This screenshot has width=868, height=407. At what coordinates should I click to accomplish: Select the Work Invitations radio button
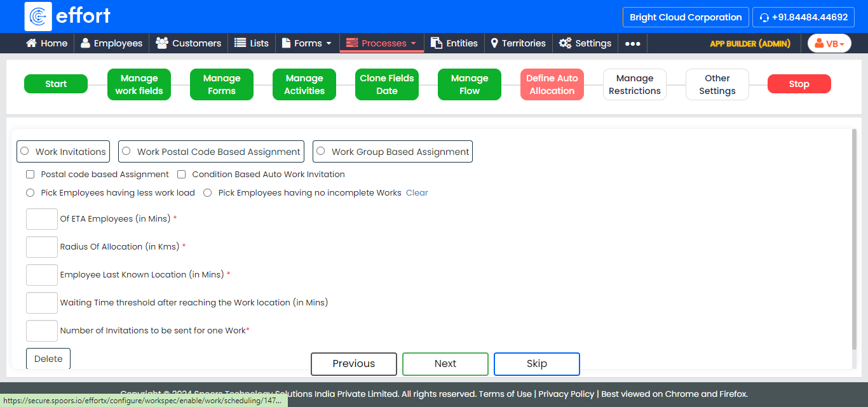click(25, 151)
